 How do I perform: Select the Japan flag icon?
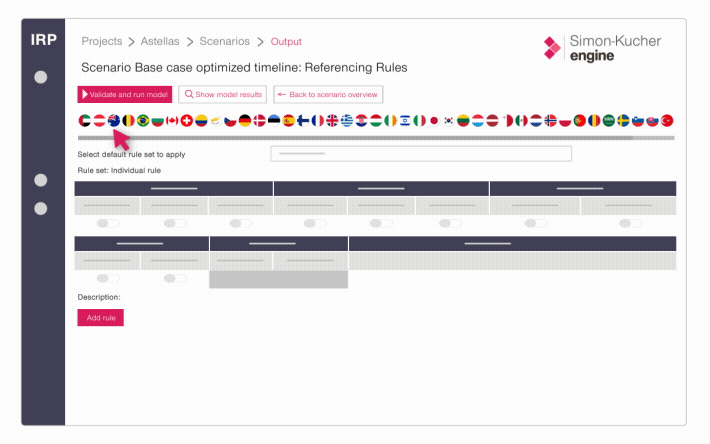point(434,121)
